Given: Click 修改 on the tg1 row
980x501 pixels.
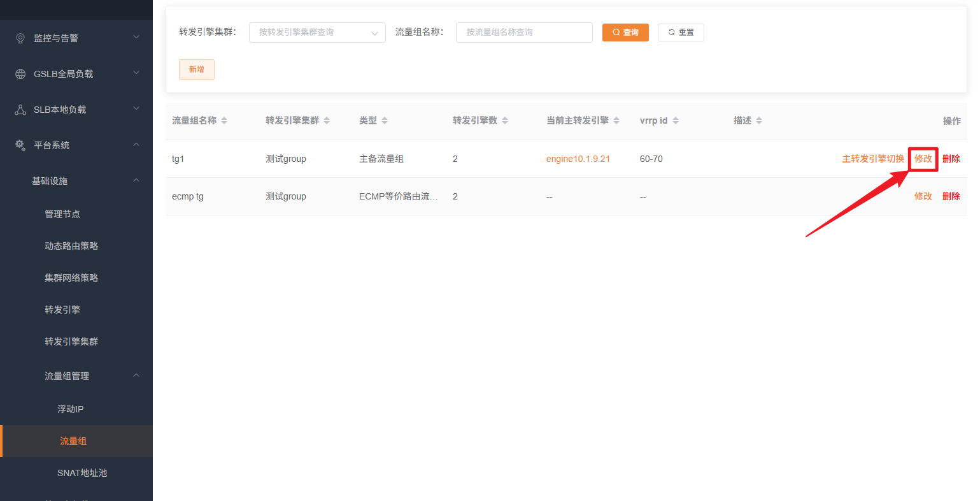Looking at the screenshot, I should click(x=923, y=159).
